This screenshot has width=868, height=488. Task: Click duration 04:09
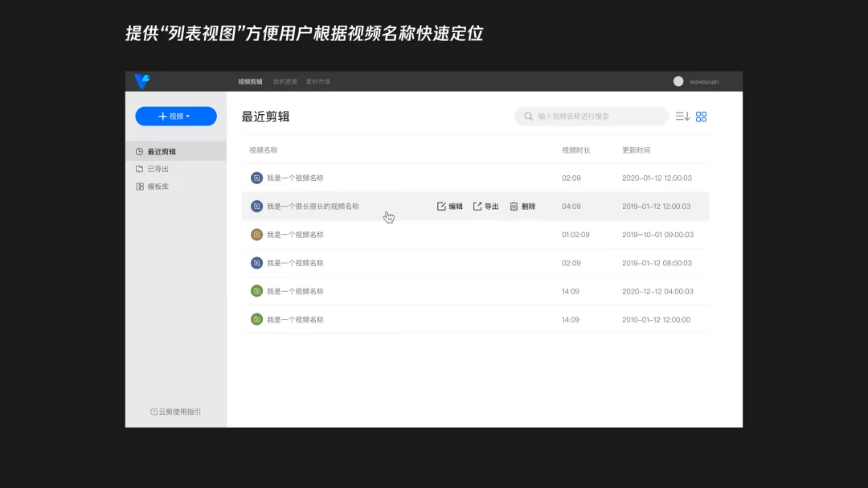click(x=571, y=206)
